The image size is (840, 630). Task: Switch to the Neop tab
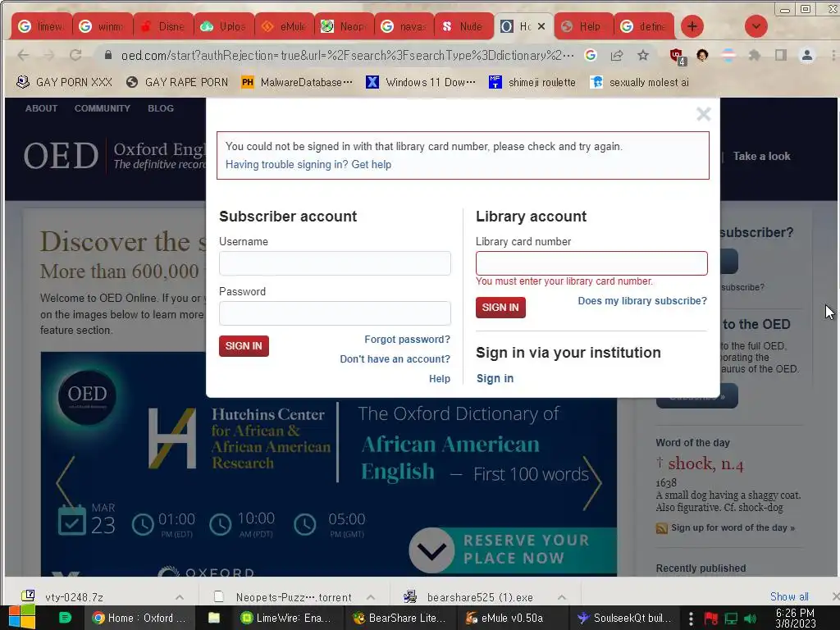click(345, 26)
